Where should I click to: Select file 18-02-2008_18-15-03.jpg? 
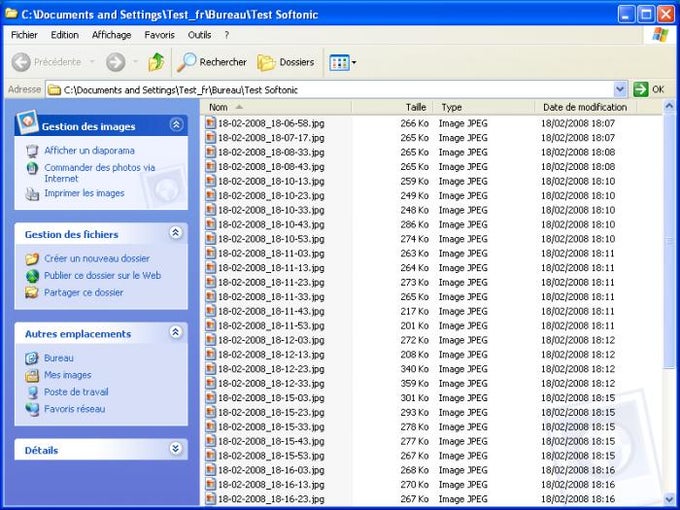point(271,398)
